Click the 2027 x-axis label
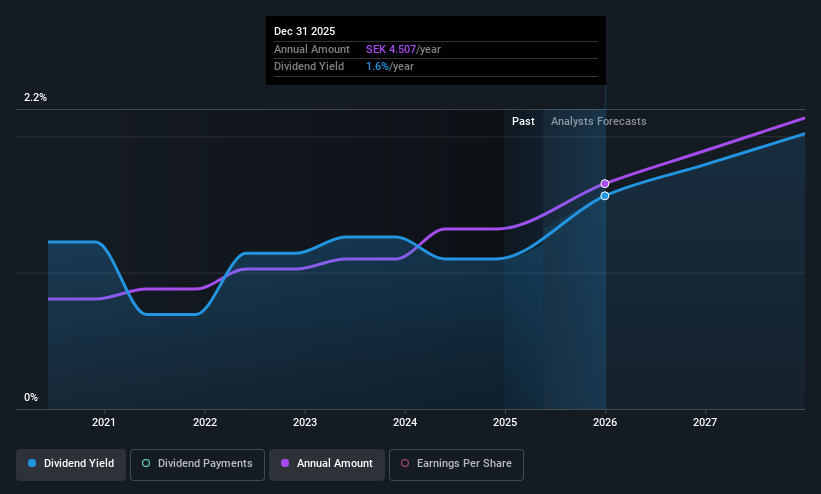Screen dimensions: 821x494 (x=705, y=422)
